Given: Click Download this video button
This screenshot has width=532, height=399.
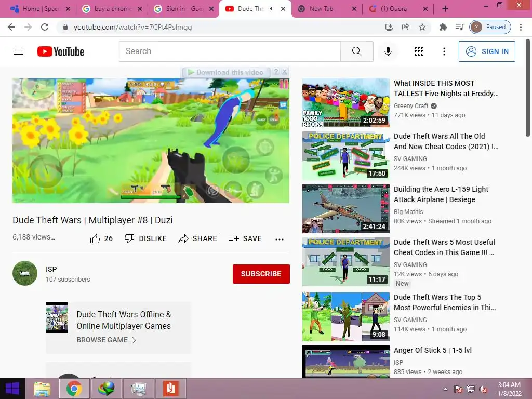Looking at the screenshot, I should tap(226, 72).
